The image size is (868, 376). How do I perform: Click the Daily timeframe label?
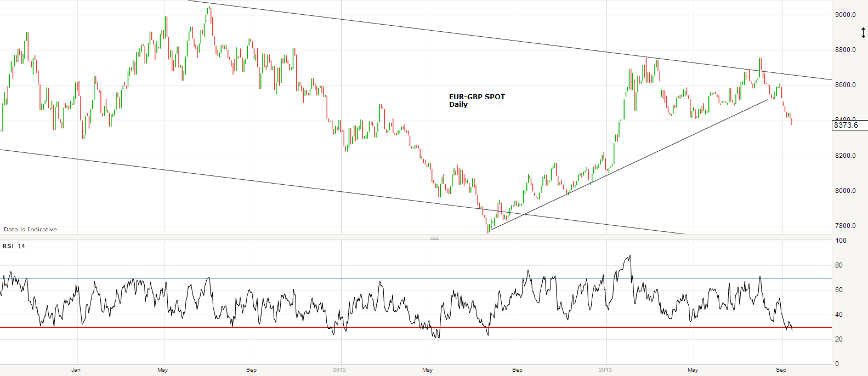tap(458, 105)
